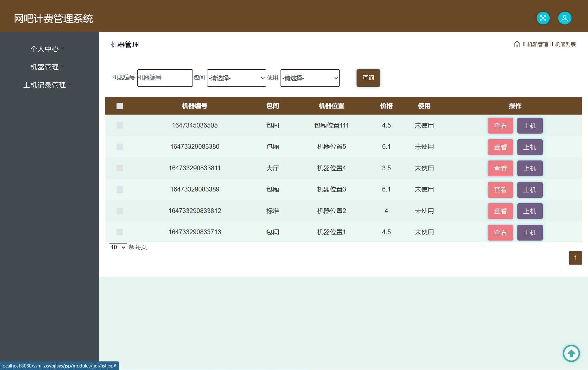Go to page 1 in pagination
The image size is (588, 370).
coord(575,258)
